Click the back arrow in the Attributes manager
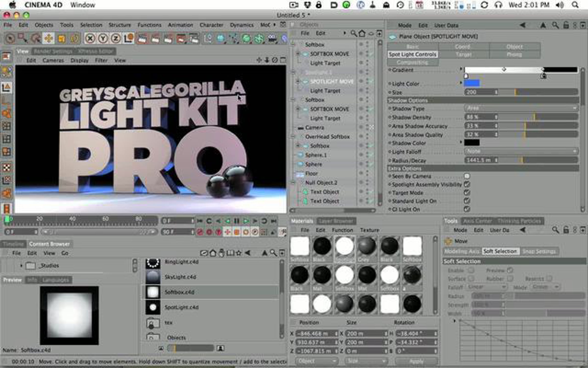 tap(523, 25)
